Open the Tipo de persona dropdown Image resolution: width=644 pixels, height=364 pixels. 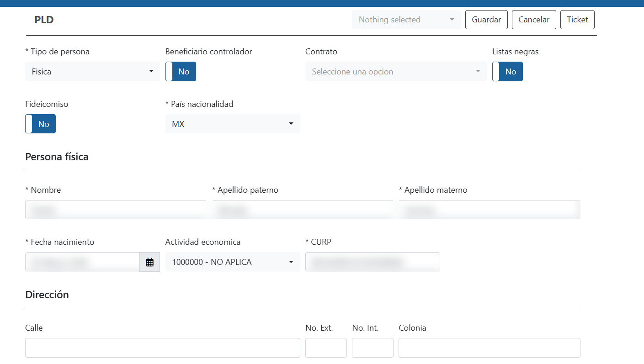[x=92, y=72]
